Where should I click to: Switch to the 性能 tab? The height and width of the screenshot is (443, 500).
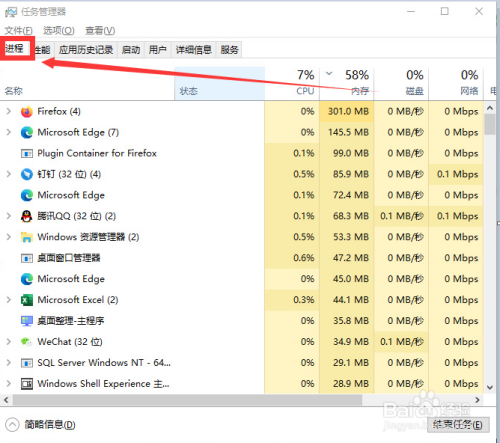click(43, 50)
